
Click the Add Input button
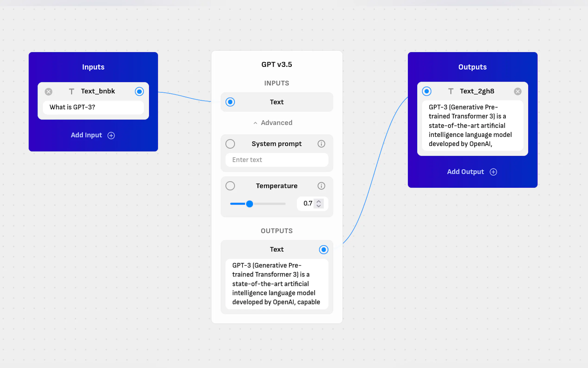[87, 135]
